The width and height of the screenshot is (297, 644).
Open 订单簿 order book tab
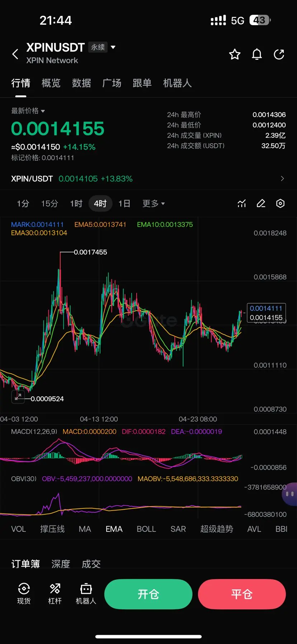point(25,564)
